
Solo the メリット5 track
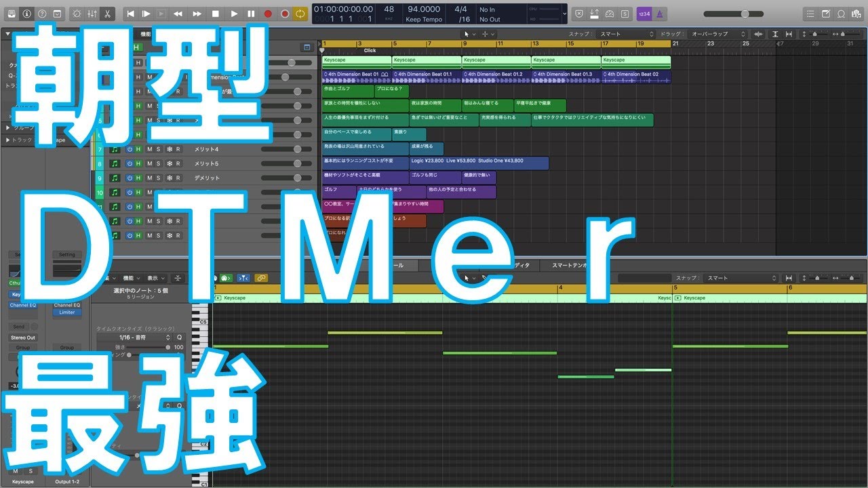point(159,163)
